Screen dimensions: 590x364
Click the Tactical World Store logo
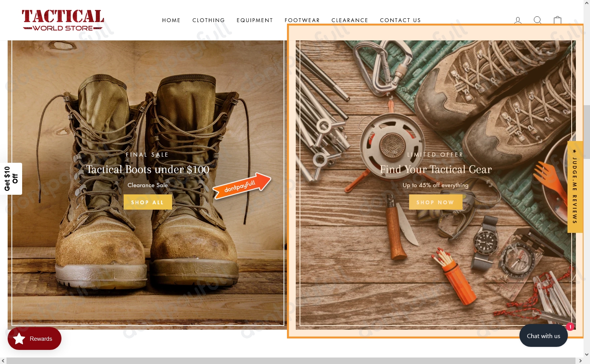click(63, 20)
